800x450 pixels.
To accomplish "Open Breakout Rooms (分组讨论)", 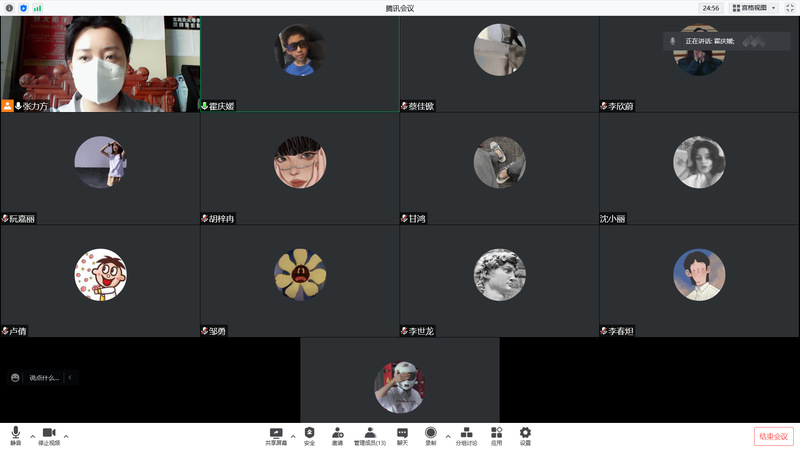I will click(x=466, y=434).
